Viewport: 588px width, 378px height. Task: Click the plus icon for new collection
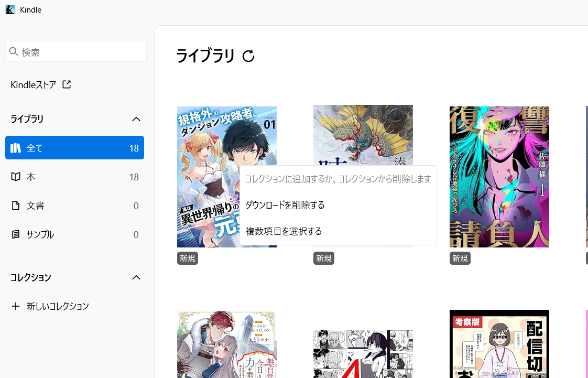tap(15, 306)
